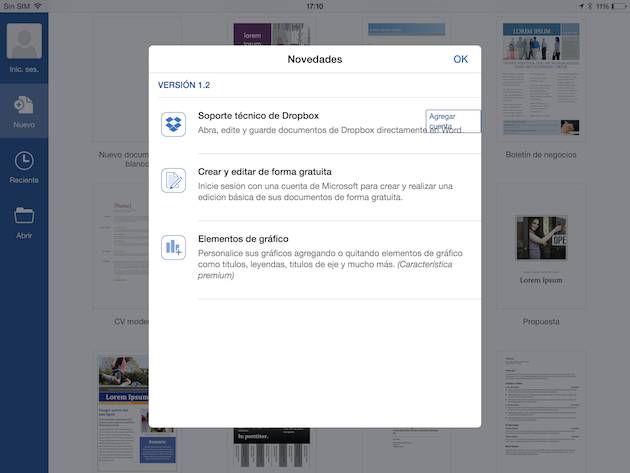Click the Agregar cuenta tooltip
This screenshot has height=473, width=630.
[x=452, y=121]
